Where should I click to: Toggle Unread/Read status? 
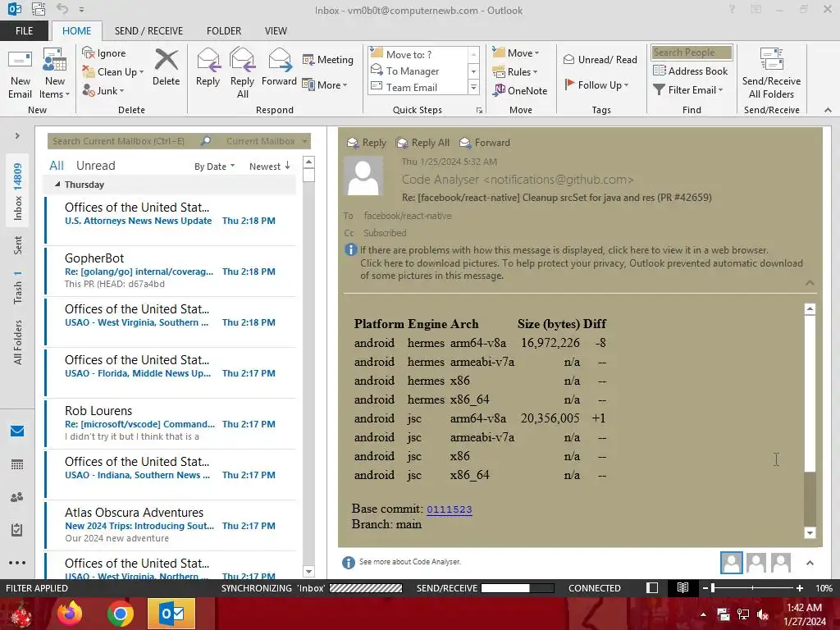(x=600, y=59)
